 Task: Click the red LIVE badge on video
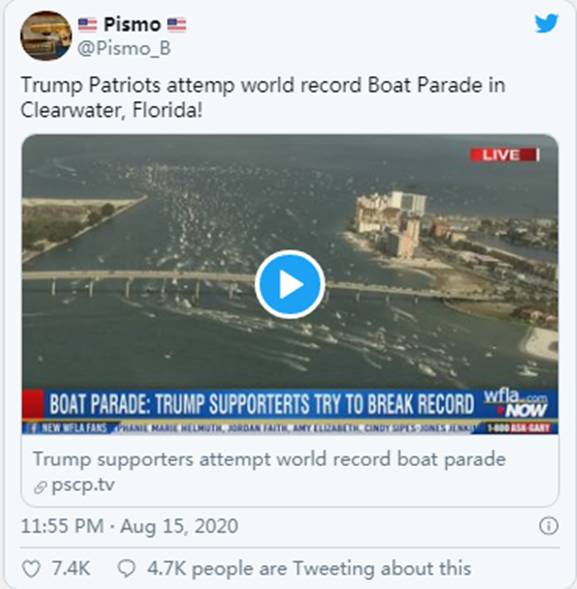click(504, 155)
